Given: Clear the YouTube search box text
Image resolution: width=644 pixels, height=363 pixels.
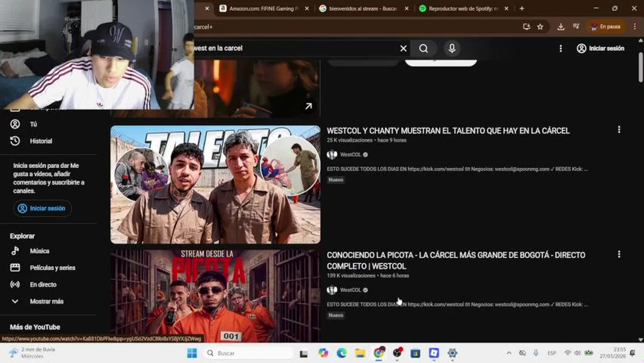Looking at the screenshot, I should click(x=403, y=48).
